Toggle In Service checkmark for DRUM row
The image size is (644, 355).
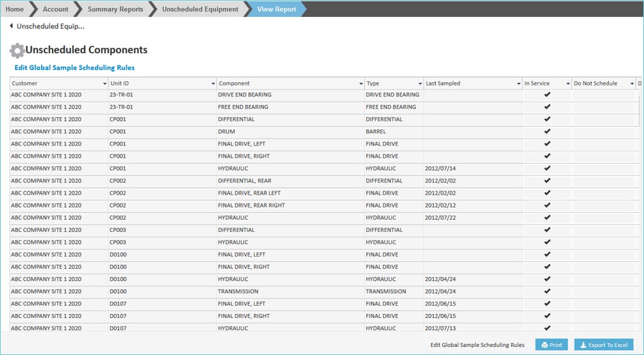[547, 131]
